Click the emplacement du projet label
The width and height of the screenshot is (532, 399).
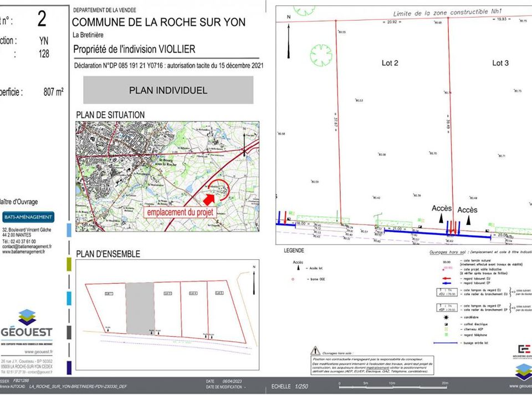click(x=180, y=212)
